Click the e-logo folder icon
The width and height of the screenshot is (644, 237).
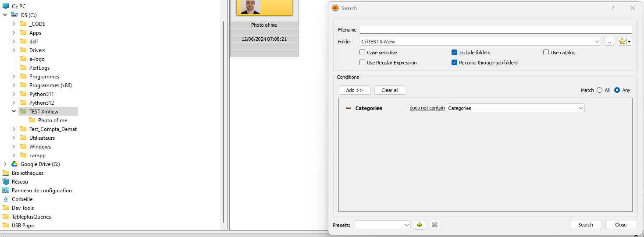click(x=23, y=59)
